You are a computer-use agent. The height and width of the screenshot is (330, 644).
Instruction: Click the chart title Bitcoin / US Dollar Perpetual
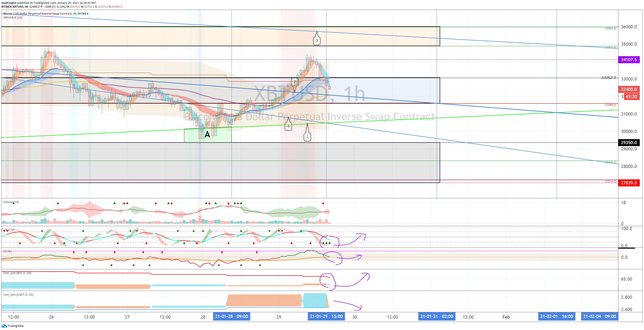coord(46,13)
